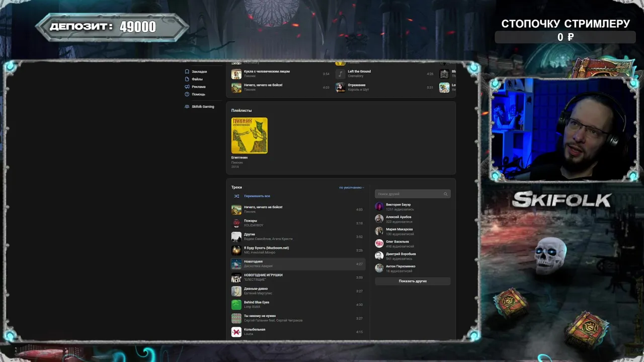Click the Закладки sidebar menu label
This screenshot has width=644, height=362.
click(199, 71)
